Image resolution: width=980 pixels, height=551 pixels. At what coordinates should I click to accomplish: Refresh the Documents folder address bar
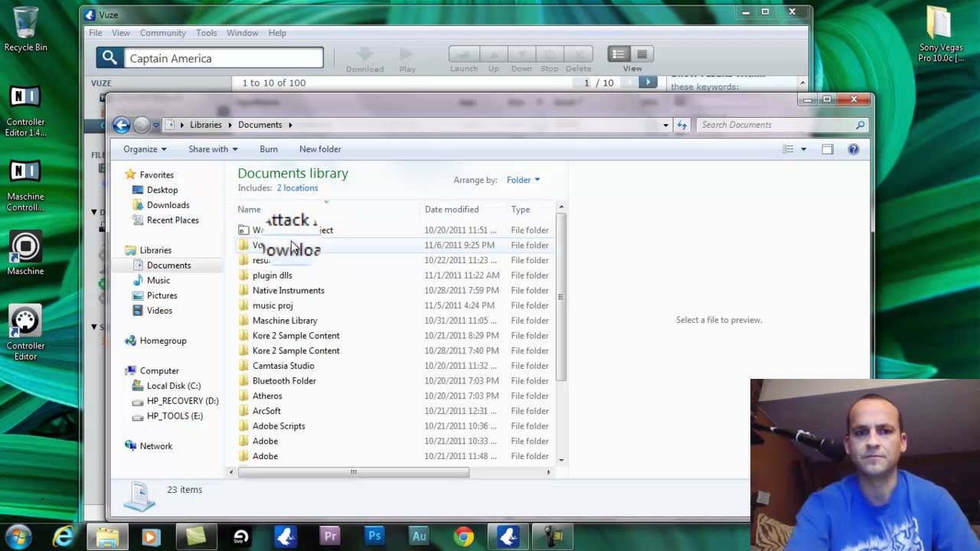point(681,125)
